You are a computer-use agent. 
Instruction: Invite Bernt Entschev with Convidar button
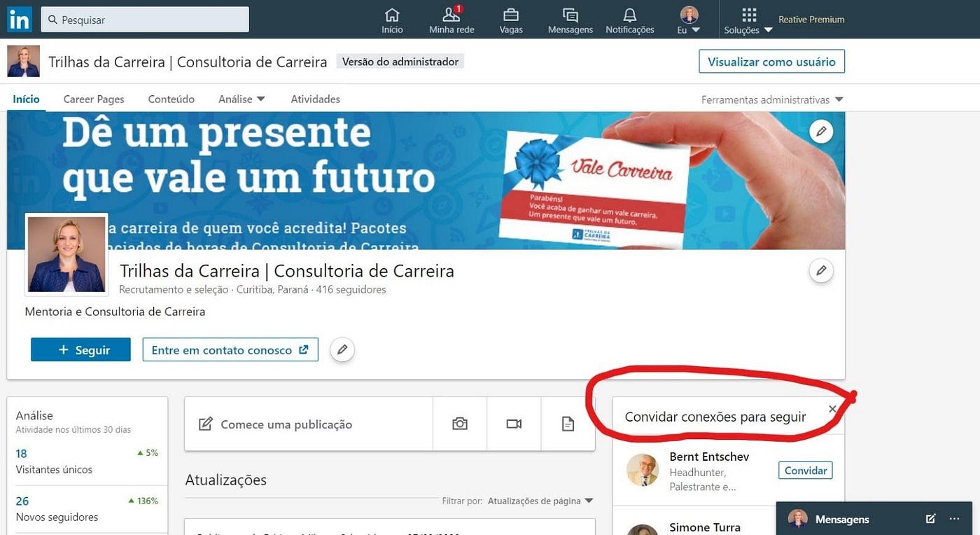click(x=805, y=471)
